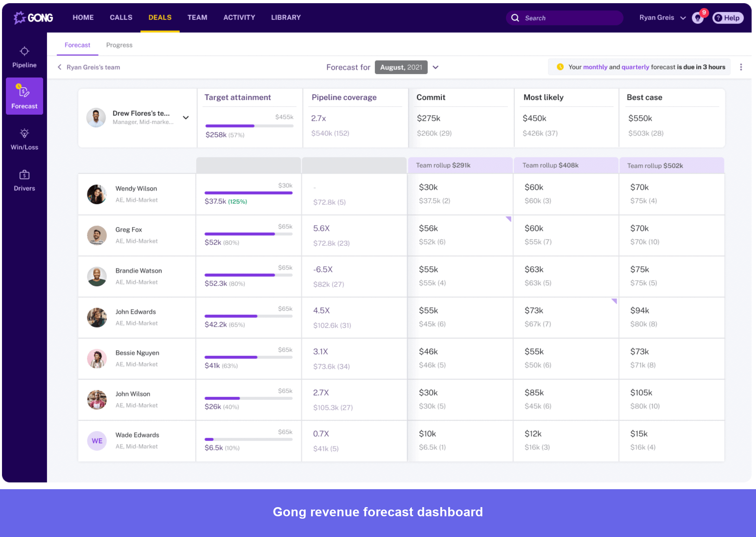Select the Drivers icon in the sidebar
The width and height of the screenshot is (756, 537).
coord(24,179)
